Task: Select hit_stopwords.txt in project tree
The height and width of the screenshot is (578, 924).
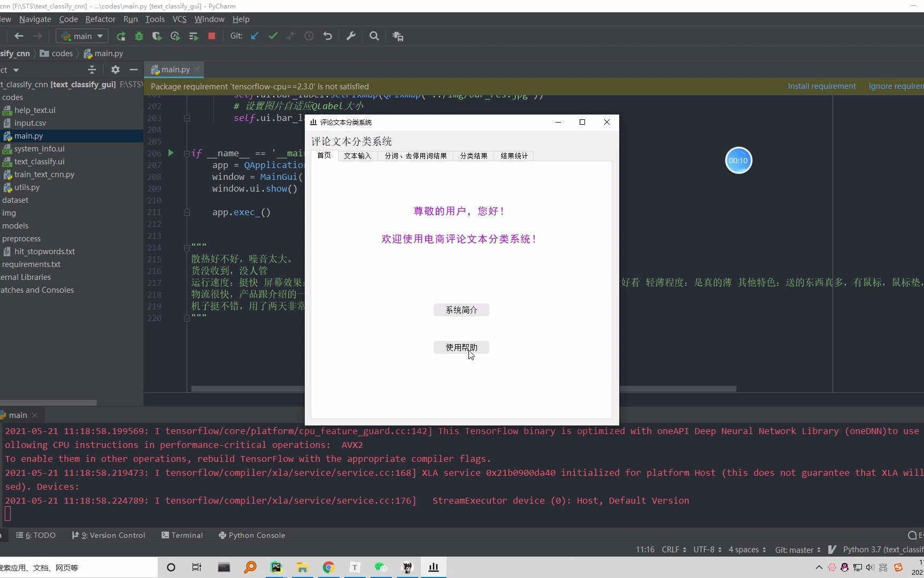Action: (44, 252)
